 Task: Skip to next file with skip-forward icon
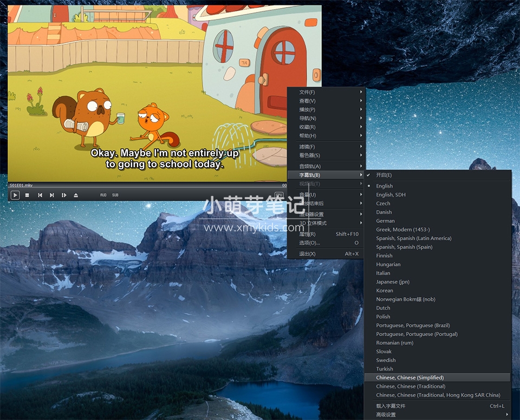click(x=52, y=195)
